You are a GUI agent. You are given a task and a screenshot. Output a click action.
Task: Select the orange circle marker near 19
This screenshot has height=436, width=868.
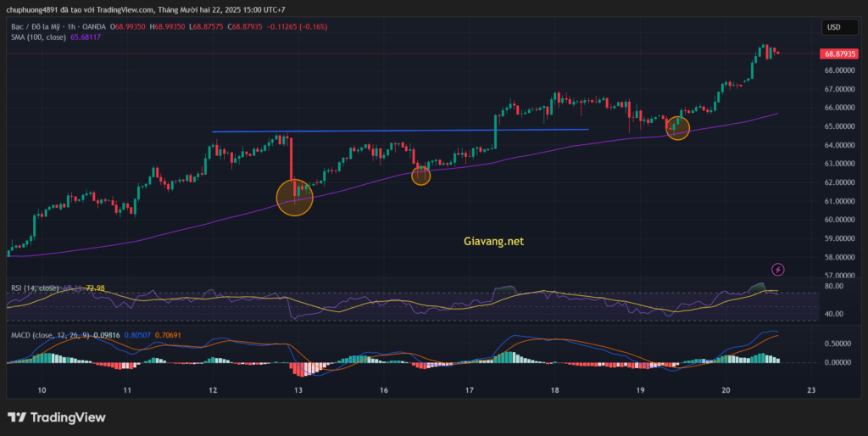coord(678,128)
